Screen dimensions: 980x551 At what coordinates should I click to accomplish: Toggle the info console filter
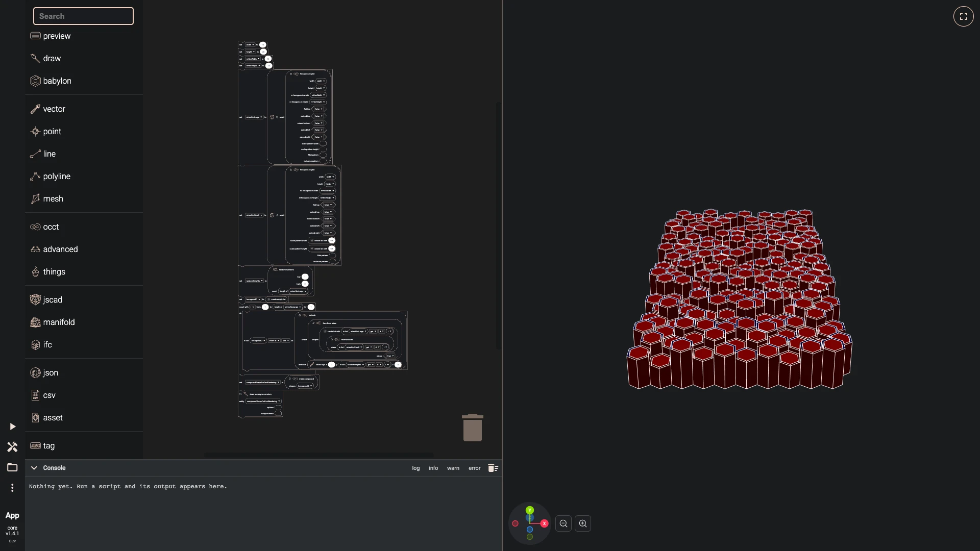pos(433,468)
